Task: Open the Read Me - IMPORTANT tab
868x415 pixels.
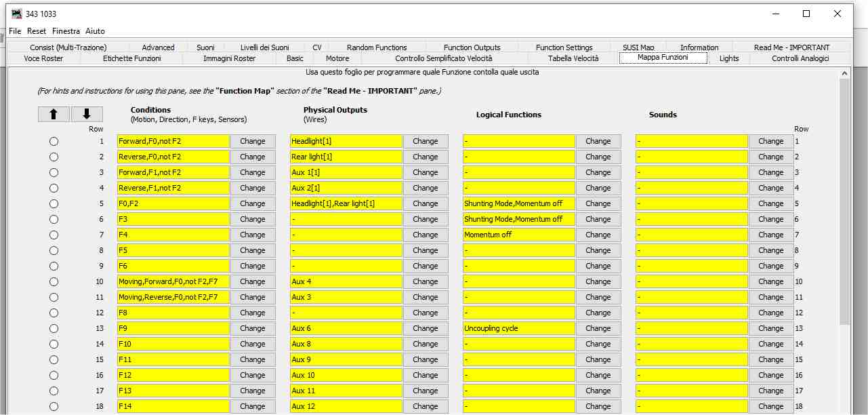Action: tap(791, 47)
